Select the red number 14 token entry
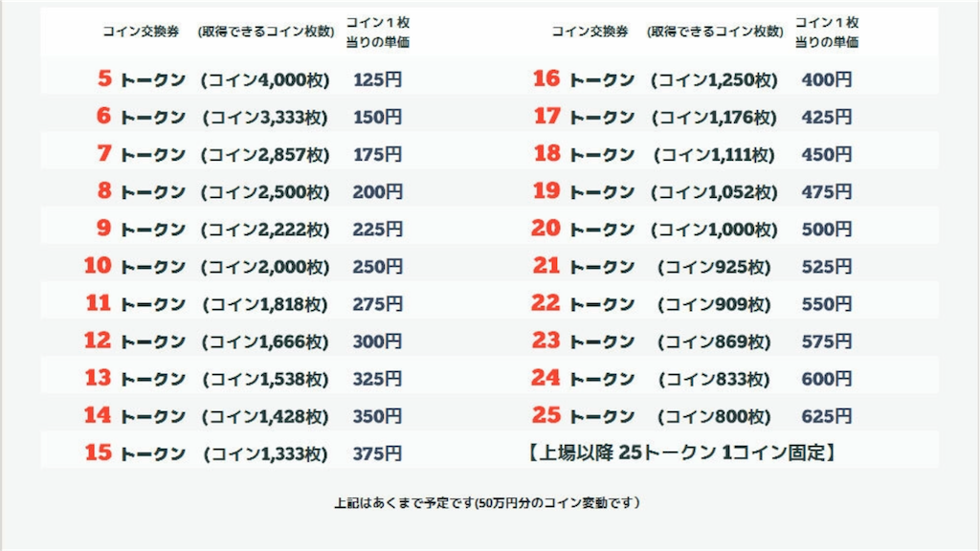Screen dimensions: 980x551 (98, 416)
